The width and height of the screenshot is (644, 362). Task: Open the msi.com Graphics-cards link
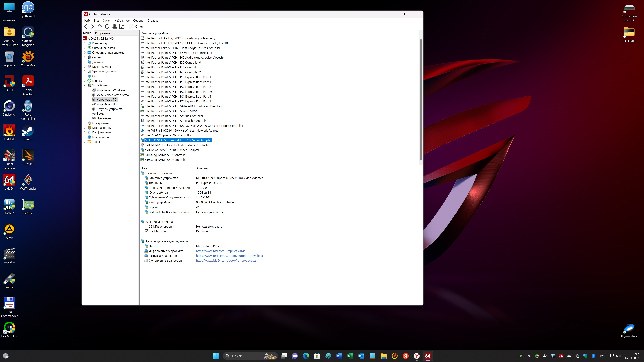[x=220, y=251]
